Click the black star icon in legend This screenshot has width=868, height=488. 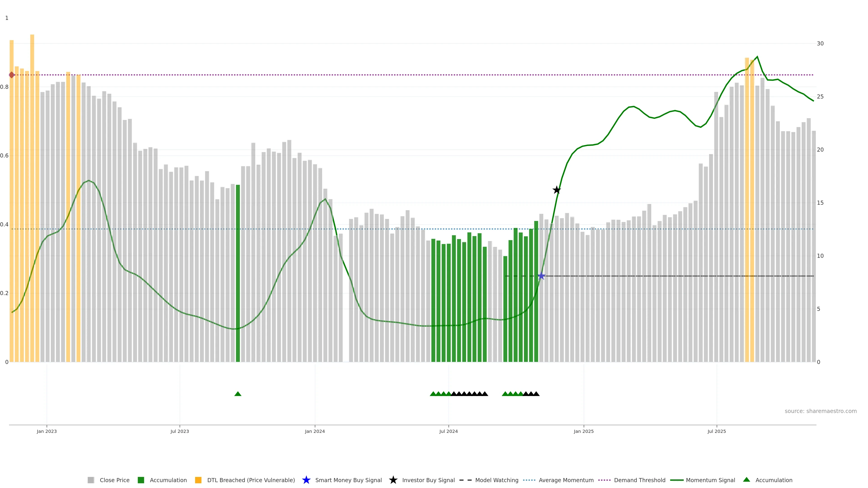click(393, 480)
